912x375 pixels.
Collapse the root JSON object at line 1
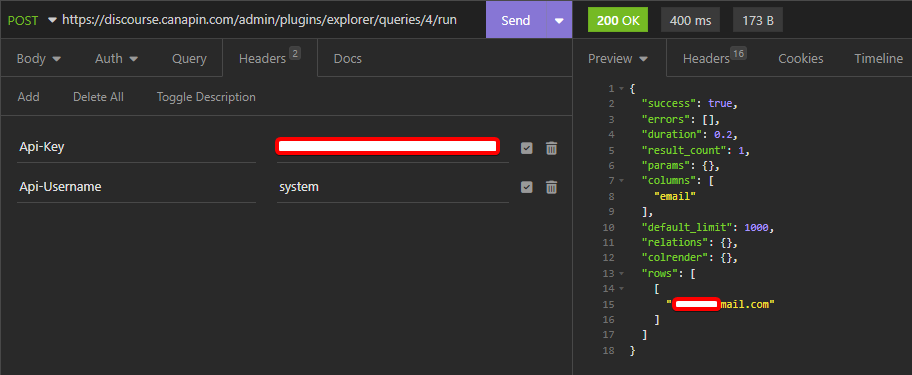click(x=622, y=89)
